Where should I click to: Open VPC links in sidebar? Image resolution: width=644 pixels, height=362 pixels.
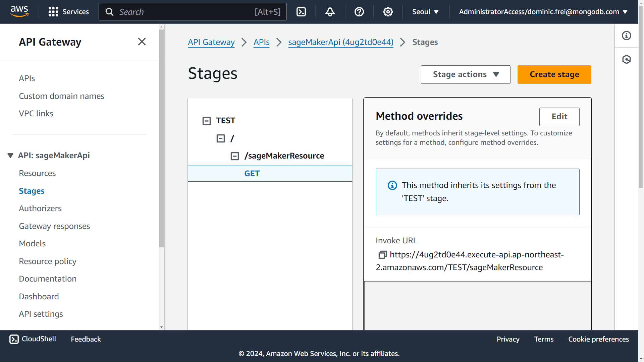[36, 114]
